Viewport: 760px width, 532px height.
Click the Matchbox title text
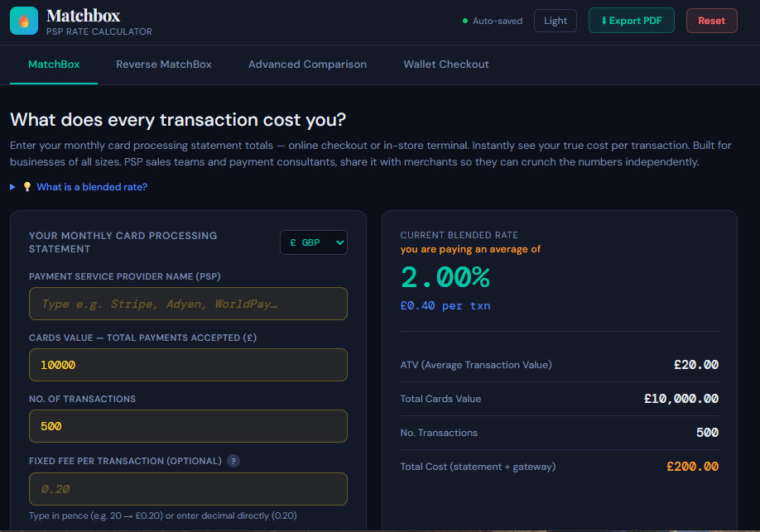[84, 16]
